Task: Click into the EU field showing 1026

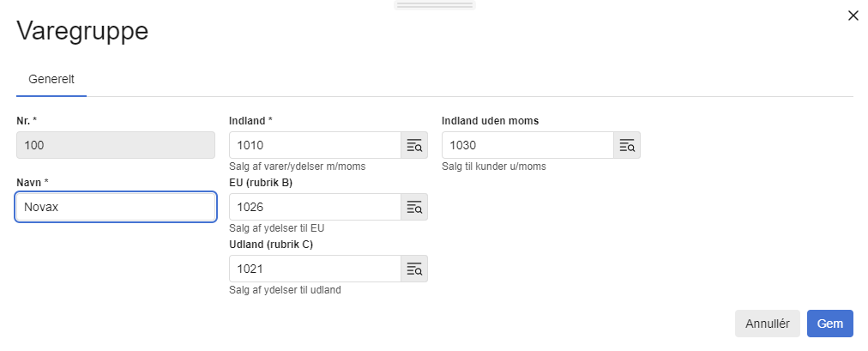Action: 315,207
